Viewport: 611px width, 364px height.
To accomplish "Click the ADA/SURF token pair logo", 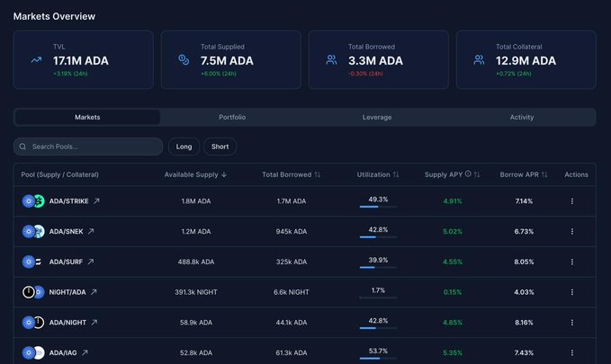I will pos(32,262).
